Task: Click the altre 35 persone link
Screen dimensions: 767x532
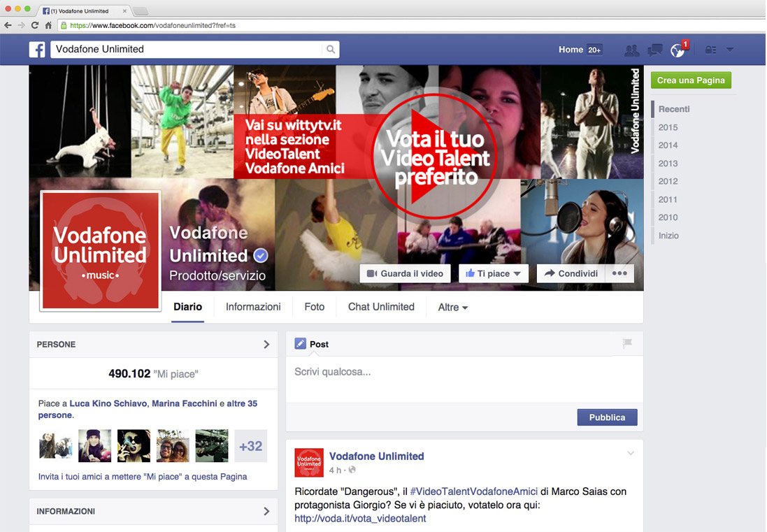Action: click(242, 403)
